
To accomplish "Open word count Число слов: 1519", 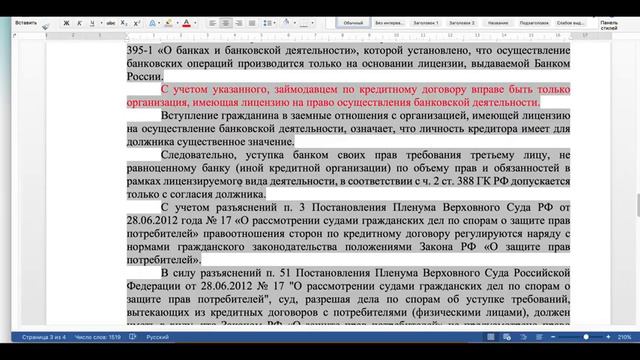I will tap(98, 337).
